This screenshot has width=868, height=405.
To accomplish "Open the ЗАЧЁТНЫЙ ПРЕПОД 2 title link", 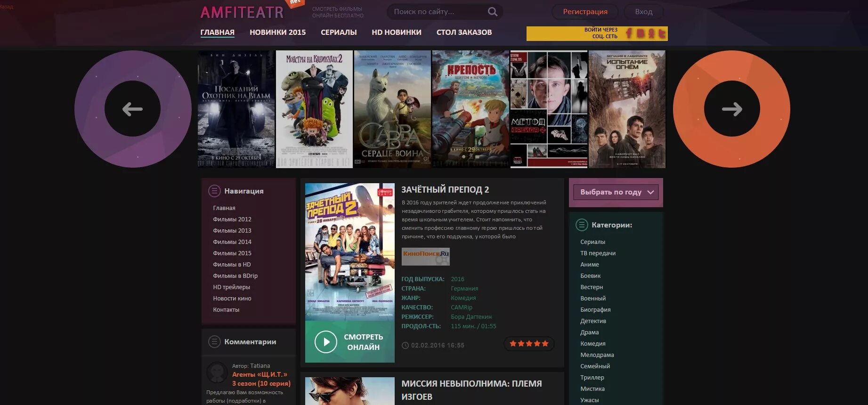I will [x=445, y=190].
